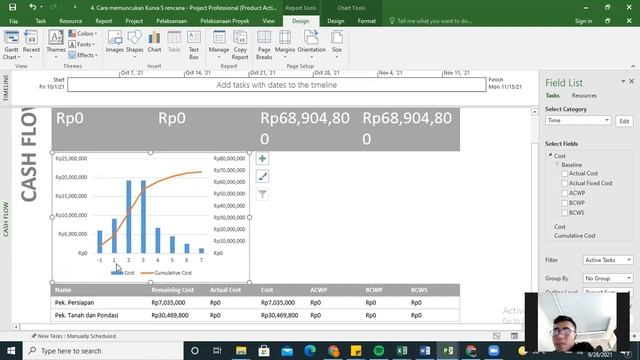The height and width of the screenshot is (360, 640).
Task: Collapse the Cost tree node
Action: 550,155
